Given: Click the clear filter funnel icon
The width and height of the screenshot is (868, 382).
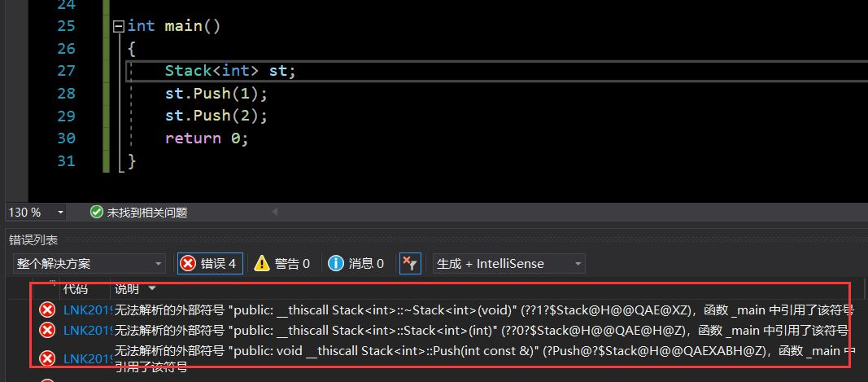Looking at the screenshot, I should pos(410,264).
